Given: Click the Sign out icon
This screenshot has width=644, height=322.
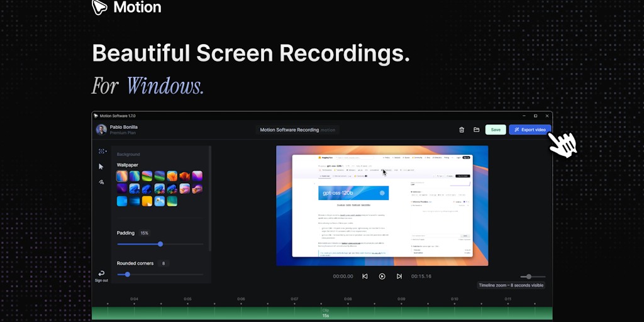Looking at the screenshot, I should point(101,273).
